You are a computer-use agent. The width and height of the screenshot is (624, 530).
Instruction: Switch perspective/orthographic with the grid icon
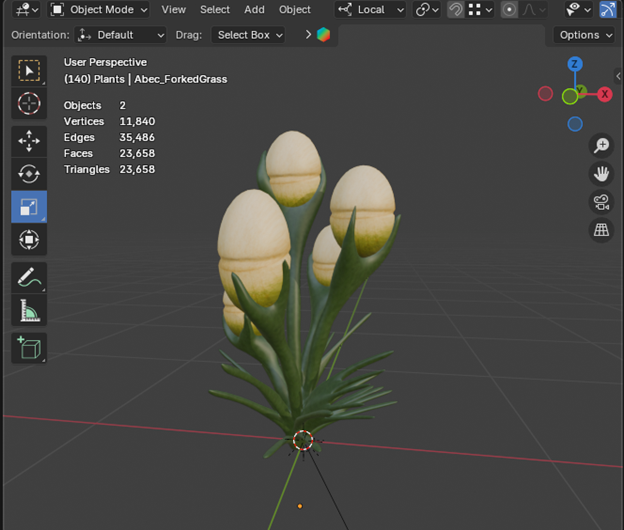point(601,230)
